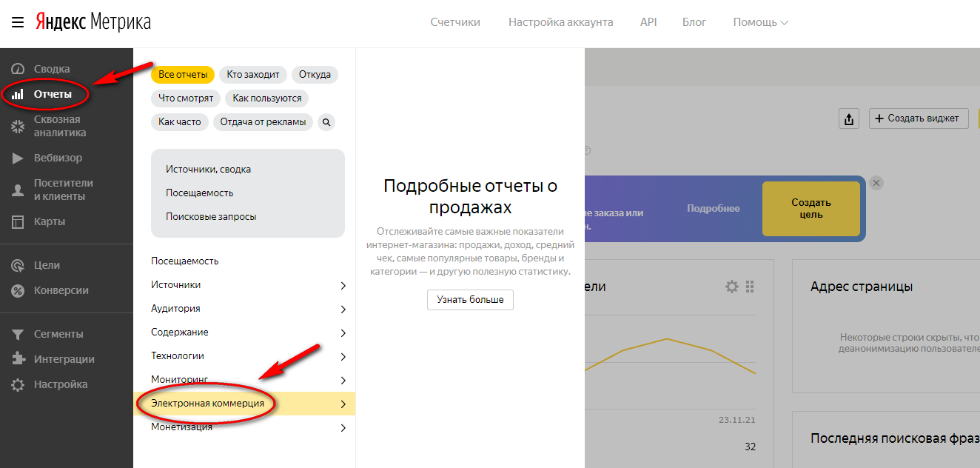
Task: Click the Адрес страницы widget title
Action: [862, 287]
